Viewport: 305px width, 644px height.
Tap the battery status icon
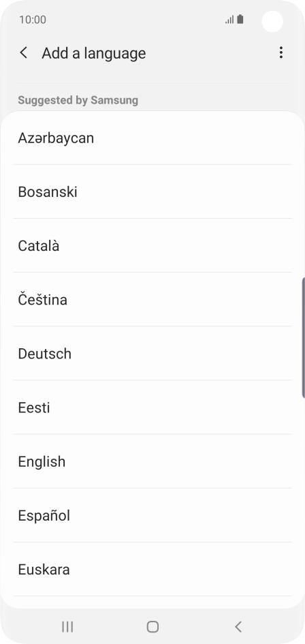pyautogui.click(x=240, y=19)
